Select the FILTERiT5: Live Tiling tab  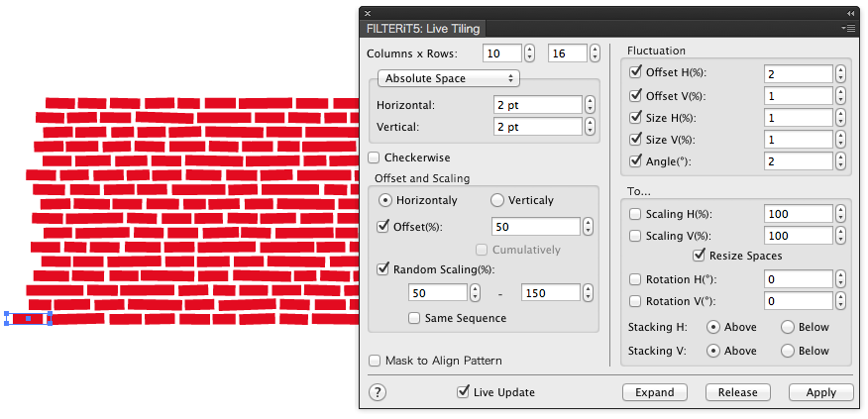(424, 29)
